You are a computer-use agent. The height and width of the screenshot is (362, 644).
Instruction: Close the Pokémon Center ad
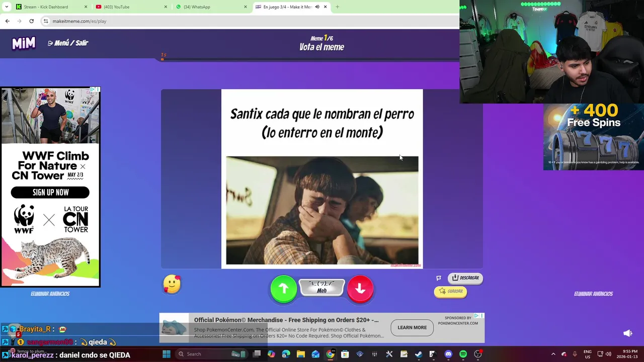pyautogui.click(x=482, y=316)
